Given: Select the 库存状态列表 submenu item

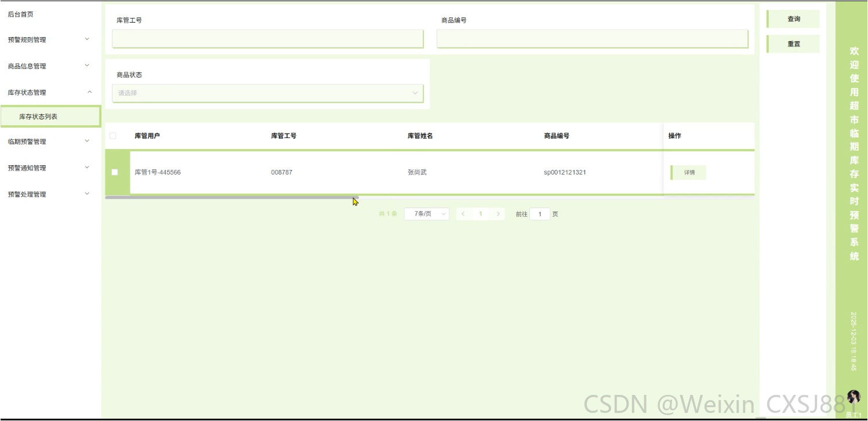Looking at the screenshot, I should pyautogui.click(x=50, y=117).
